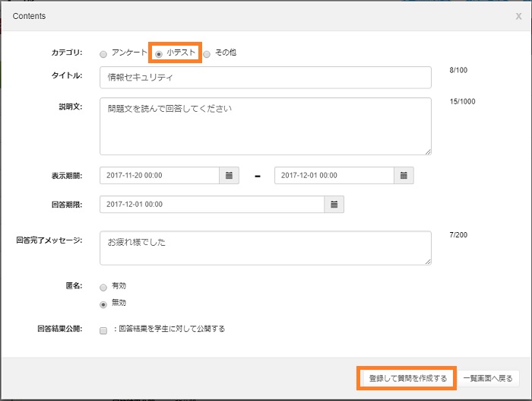This screenshot has height=401, width=532.
Task: Choose 無効 for the anonymous setting
Action: point(103,304)
